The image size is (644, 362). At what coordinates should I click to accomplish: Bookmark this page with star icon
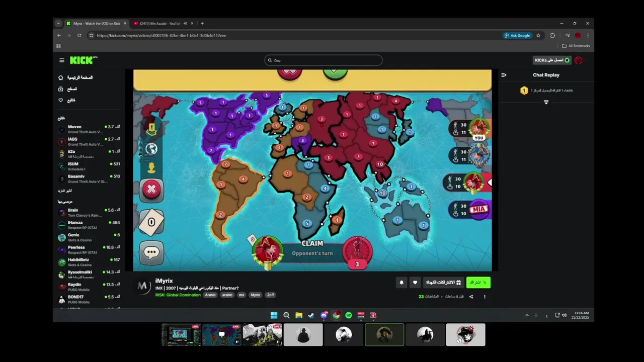pos(538,36)
